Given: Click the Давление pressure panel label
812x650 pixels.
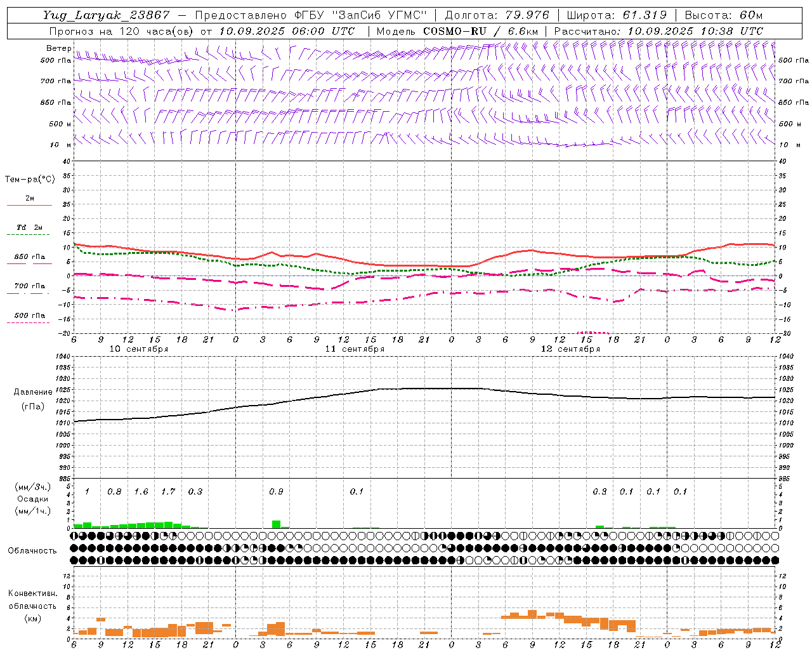Looking at the screenshot, I should (33, 392).
